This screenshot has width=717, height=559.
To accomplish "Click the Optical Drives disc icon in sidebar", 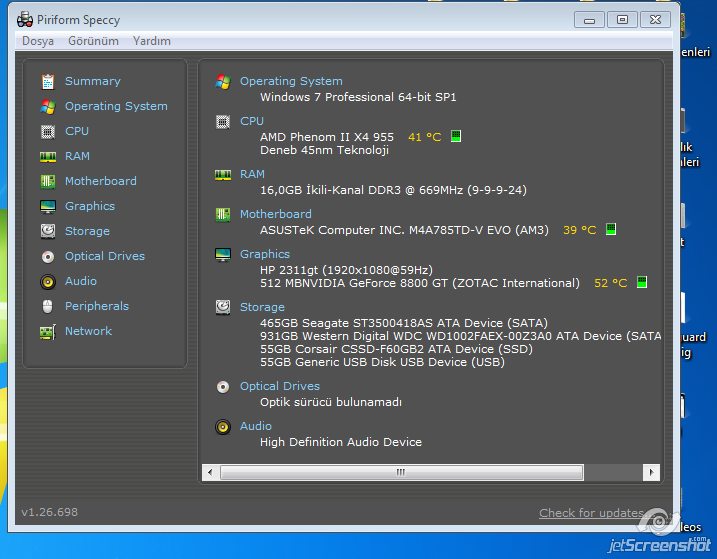I will [x=48, y=257].
